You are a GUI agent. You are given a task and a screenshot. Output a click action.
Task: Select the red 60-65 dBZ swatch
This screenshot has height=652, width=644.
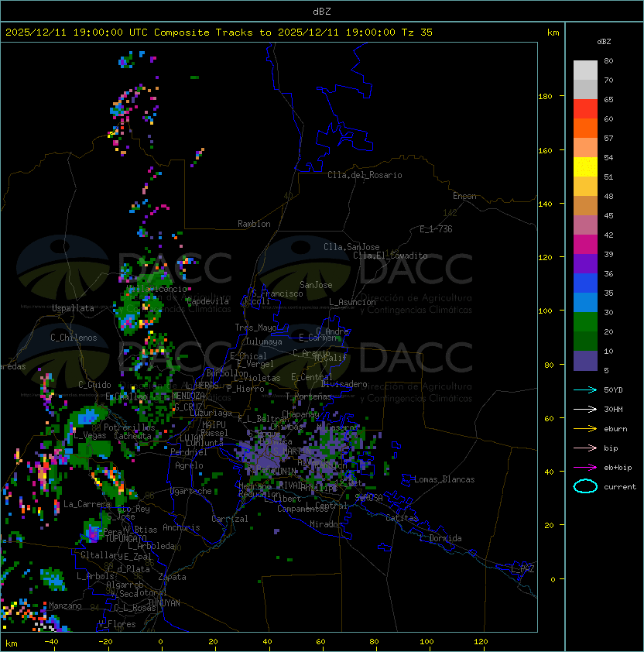[585, 109]
